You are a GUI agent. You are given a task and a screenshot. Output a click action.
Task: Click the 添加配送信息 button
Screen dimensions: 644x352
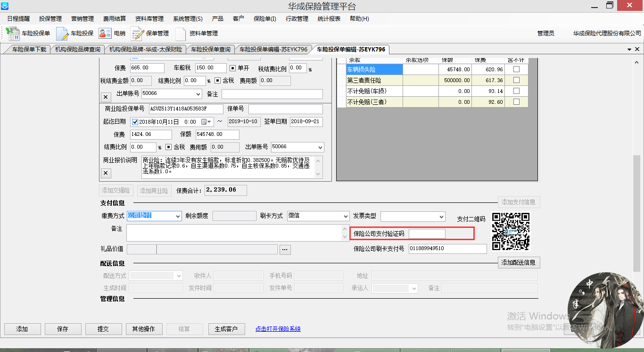pos(519,262)
